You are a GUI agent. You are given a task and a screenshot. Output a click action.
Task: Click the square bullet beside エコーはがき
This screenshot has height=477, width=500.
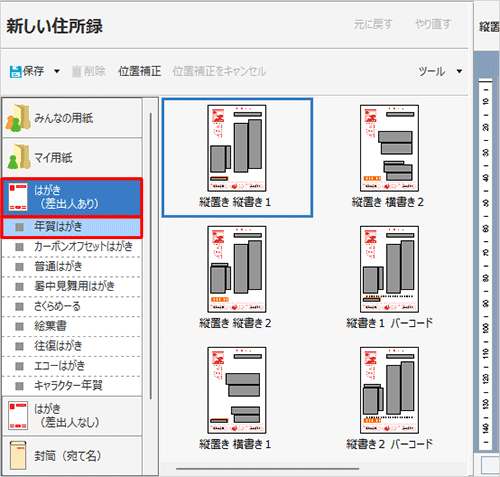pos(20,366)
